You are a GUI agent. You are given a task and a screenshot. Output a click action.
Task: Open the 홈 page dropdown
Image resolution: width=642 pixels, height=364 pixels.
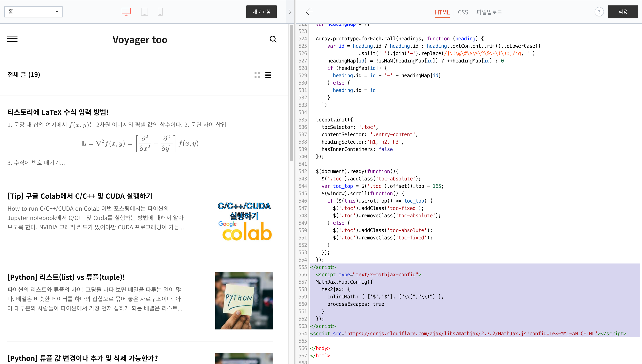pos(33,11)
